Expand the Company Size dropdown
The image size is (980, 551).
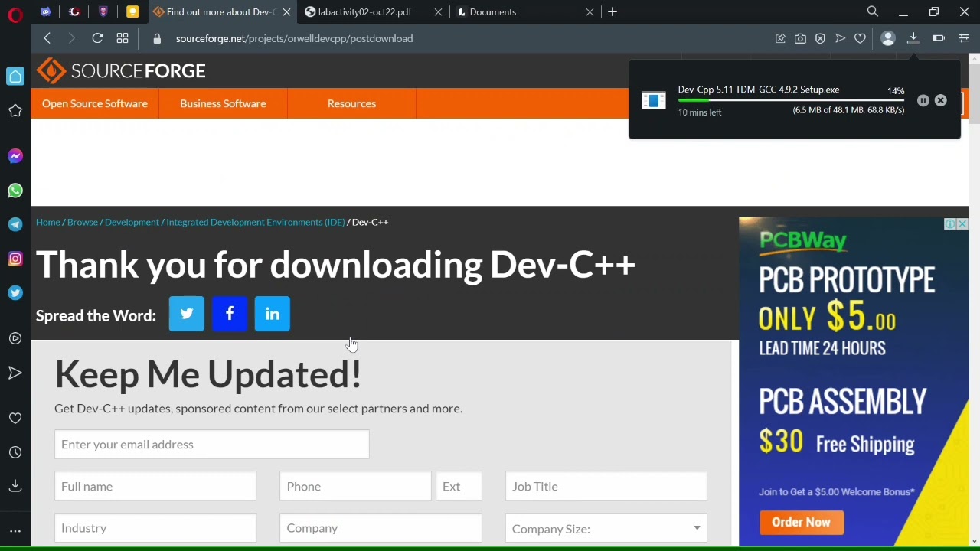606,528
